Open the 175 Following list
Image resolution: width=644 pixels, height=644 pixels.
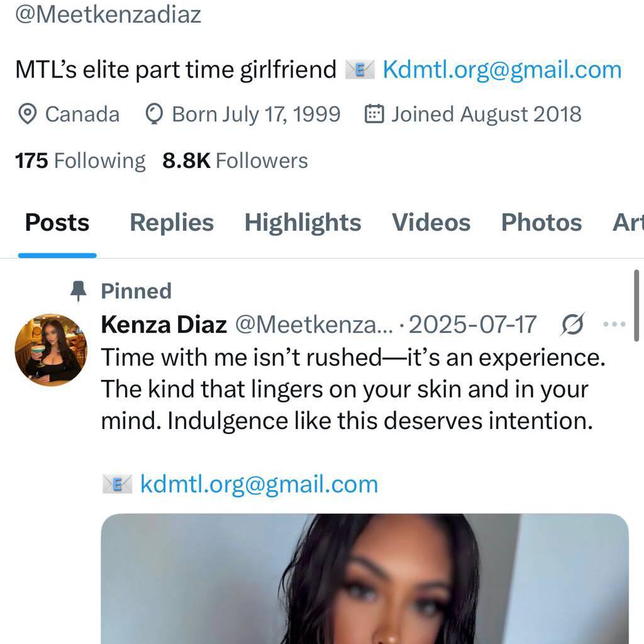[x=80, y=161]
